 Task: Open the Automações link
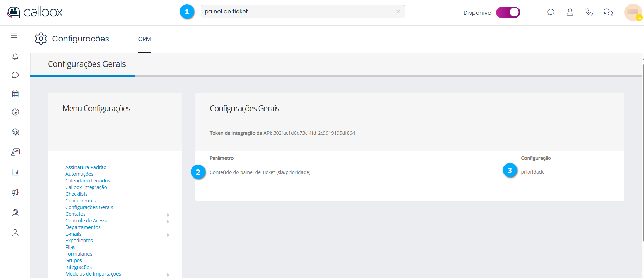pos(79,174)
